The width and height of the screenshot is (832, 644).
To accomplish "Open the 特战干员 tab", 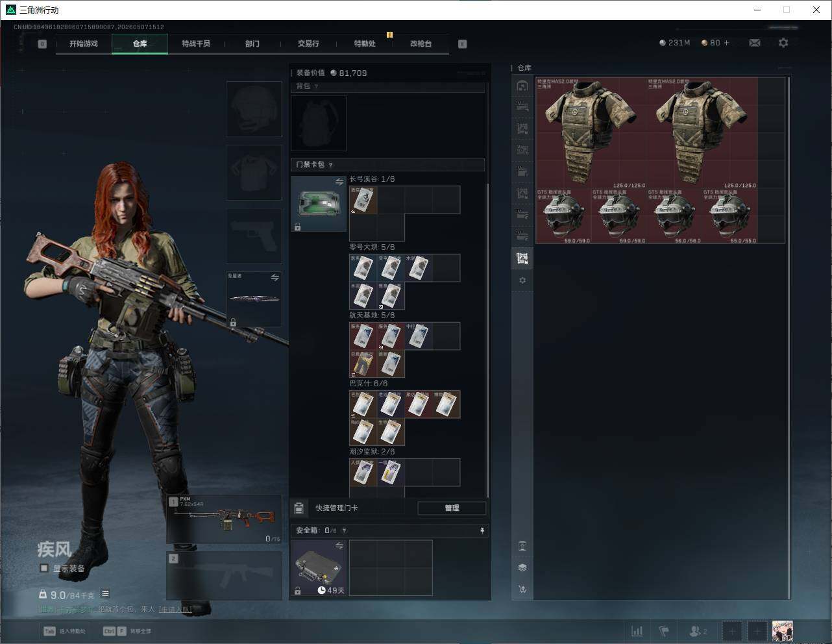I will pos(196,43).
